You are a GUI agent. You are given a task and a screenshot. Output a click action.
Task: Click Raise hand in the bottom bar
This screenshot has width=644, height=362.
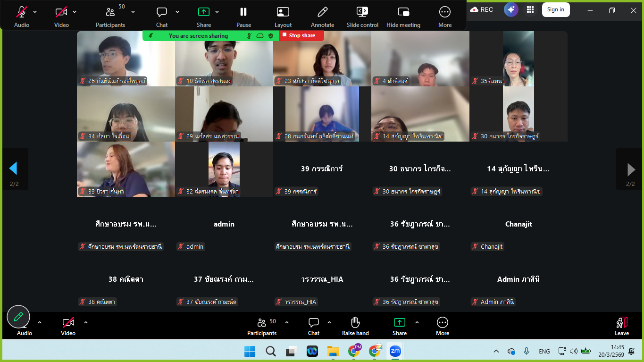(x=355, y=323)
